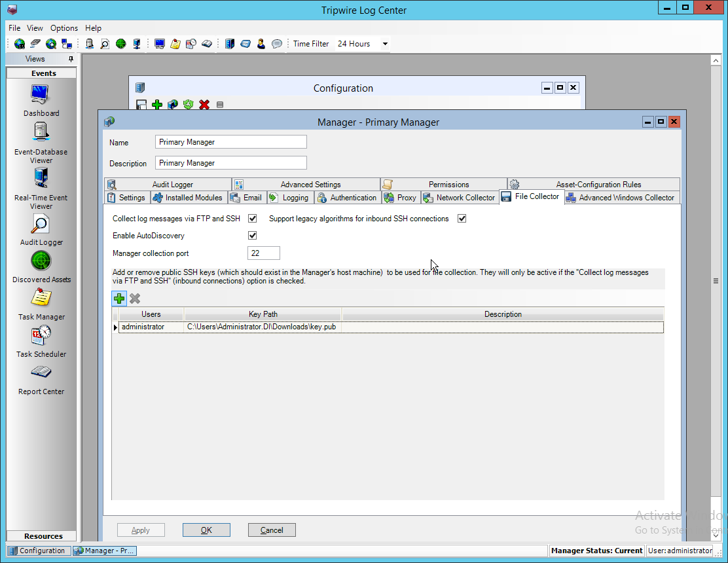Add a public SSH key with green plus
This screenshot has height=563, width=728.
coord(119,299)
